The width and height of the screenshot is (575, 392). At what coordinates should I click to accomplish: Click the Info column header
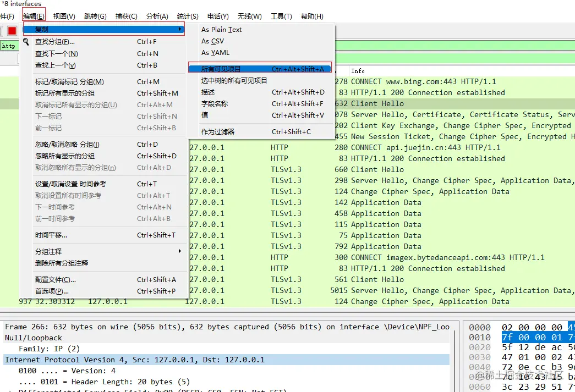[x=358, y=71]
